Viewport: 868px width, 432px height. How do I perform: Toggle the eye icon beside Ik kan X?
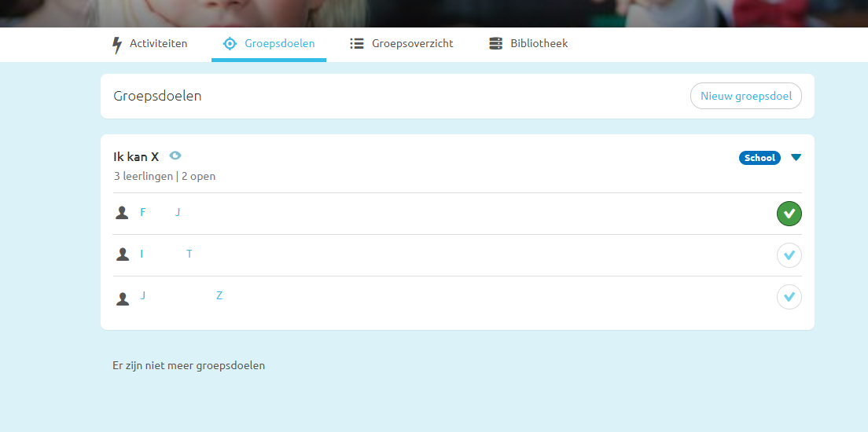coord(175,156)
